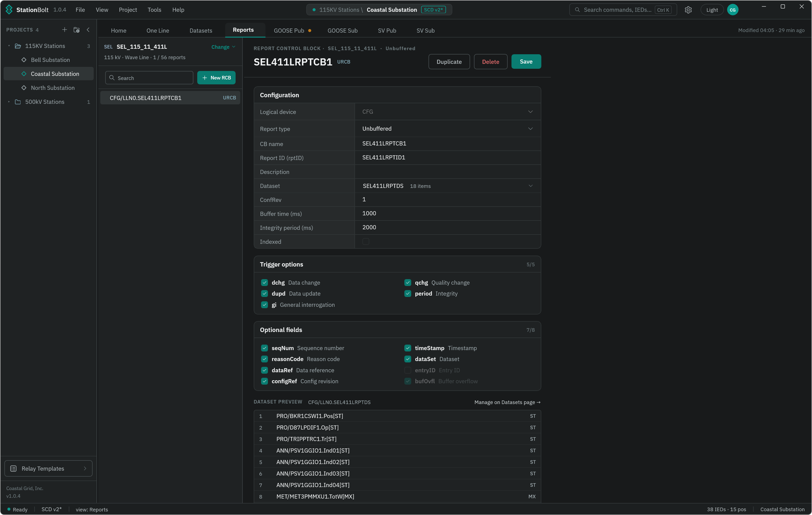Open the View menu
The image size is (812, 515).
(x=102, y=10)
